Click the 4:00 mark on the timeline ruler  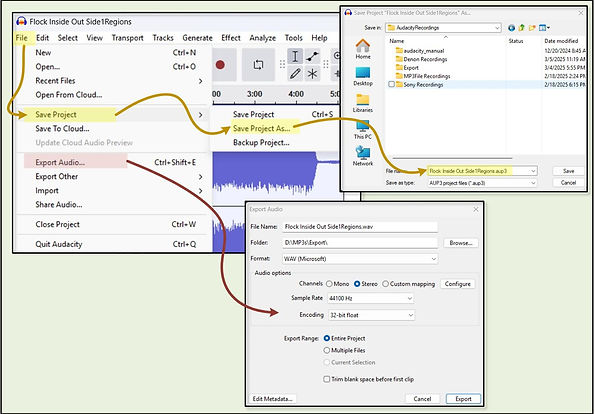coord(296,94)
